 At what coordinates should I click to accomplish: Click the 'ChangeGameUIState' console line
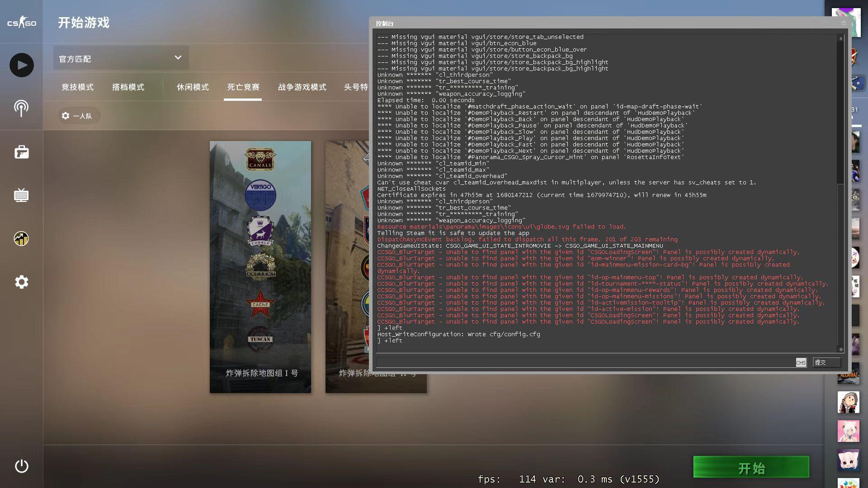pos(520,246)
